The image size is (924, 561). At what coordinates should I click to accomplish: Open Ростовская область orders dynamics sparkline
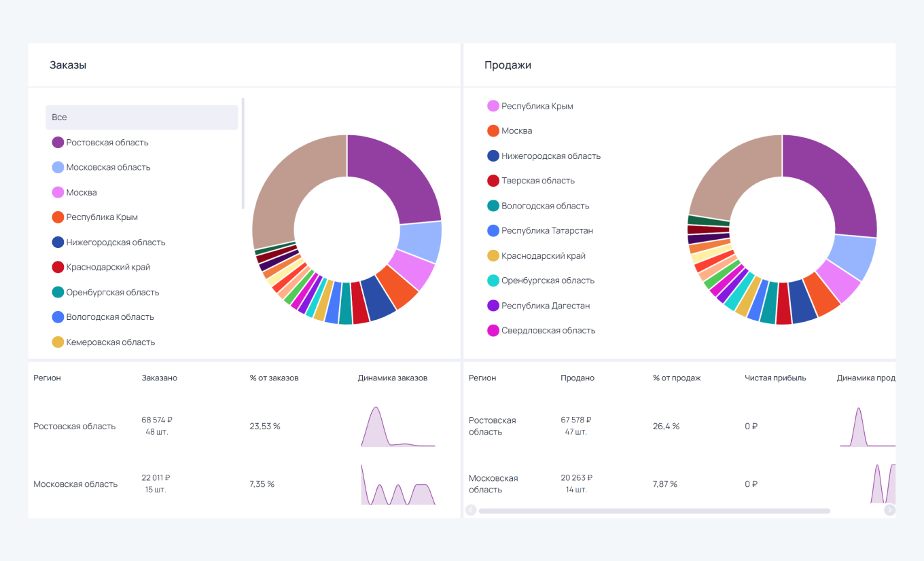coord(397,427)
